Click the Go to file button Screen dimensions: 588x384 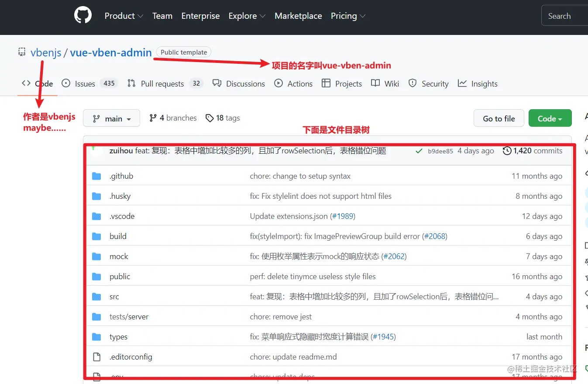(499, 118)
